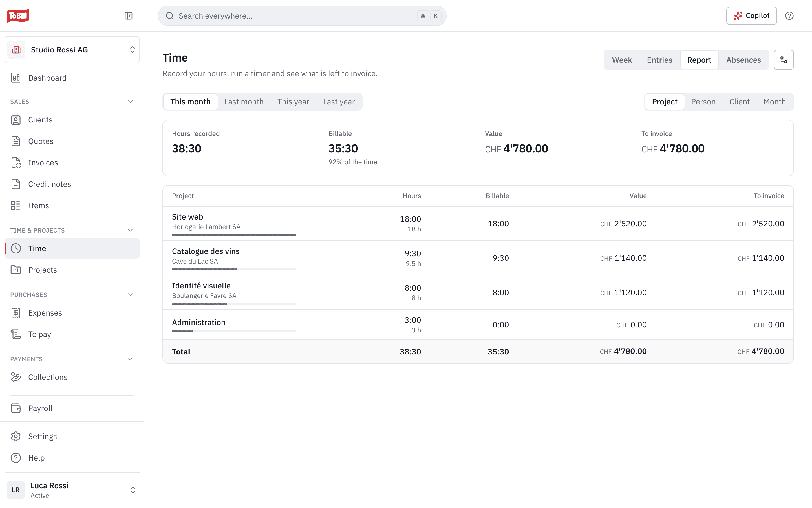Open the Copilot assistant
812x508 pixels.
[751, 16]
